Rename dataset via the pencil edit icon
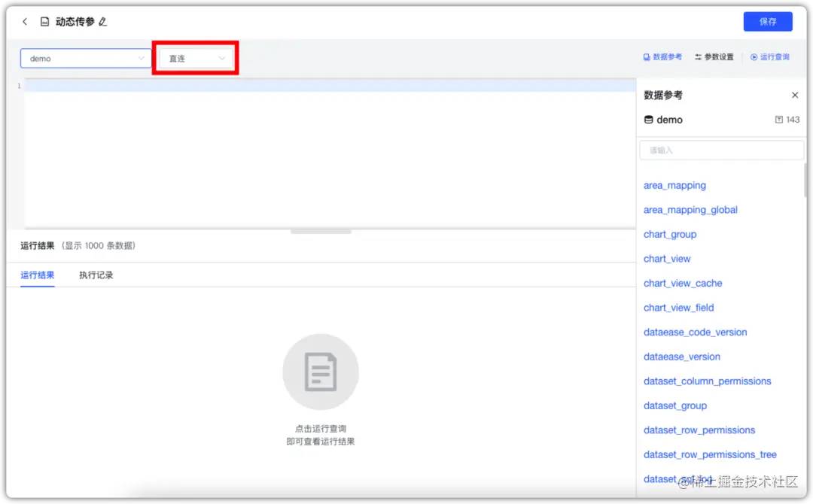Image resolution: width=813 pixels, height=504 pixels. pyautogui.click(x=102, y=22)
